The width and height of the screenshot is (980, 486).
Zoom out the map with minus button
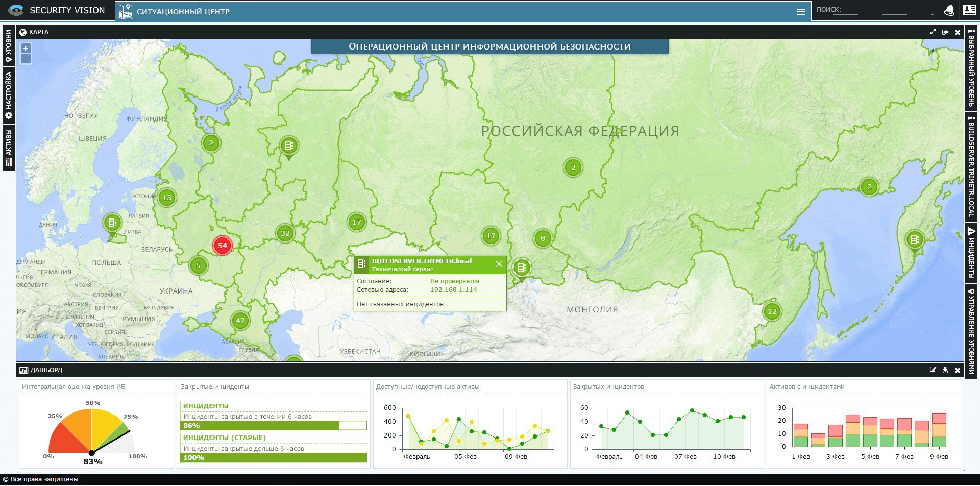pyautogui.click(x=26, y=59)
